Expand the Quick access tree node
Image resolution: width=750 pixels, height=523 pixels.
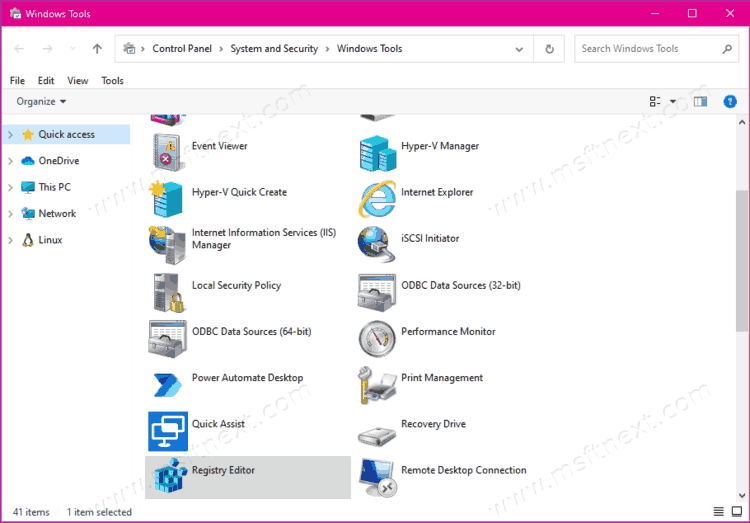point(11,135)
